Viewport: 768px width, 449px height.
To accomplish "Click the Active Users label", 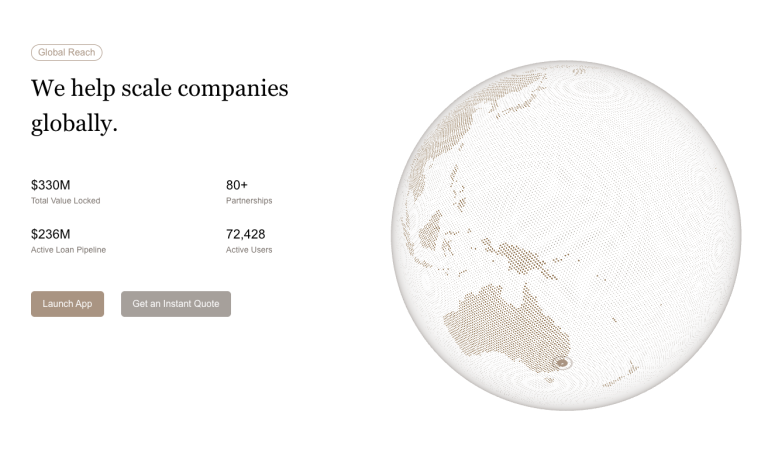I will pyautogui.click(x=249, y=250).
